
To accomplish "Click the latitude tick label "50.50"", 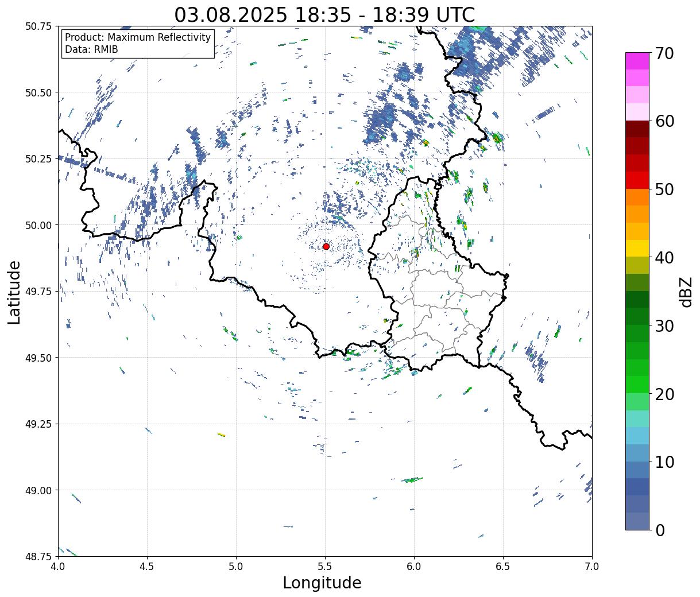I will tap(38, 92).
